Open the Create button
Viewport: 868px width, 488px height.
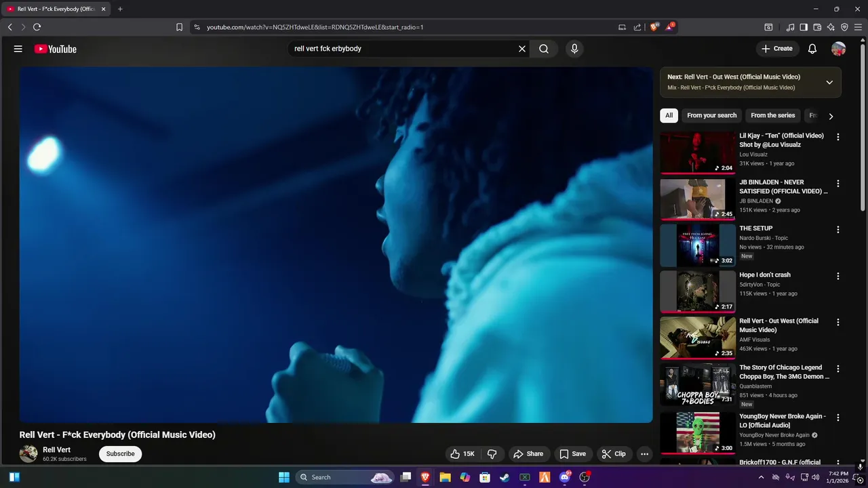tap(776, 49)
